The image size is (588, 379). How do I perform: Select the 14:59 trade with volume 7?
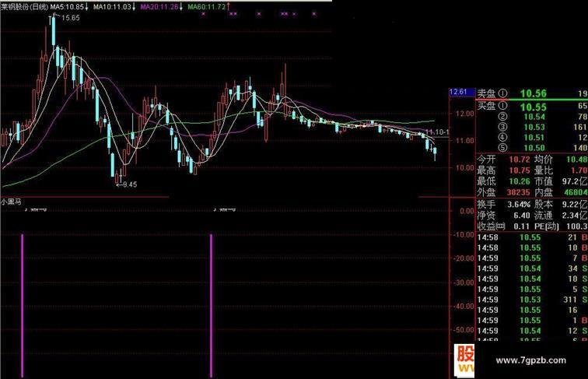(x=532, y=258)
